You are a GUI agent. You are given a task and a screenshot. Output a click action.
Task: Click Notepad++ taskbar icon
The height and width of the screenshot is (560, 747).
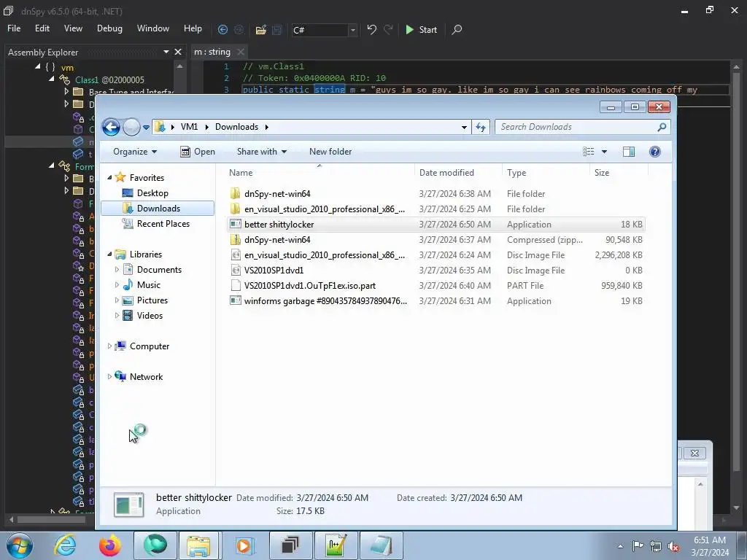click(336, 545)
